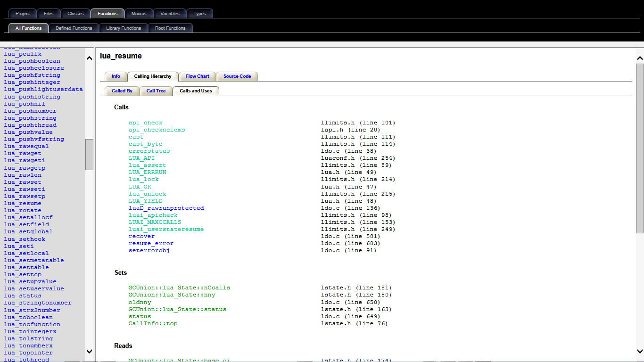Switch to the Called By subtab
644x362 pixels.
(x=122, y=91)
